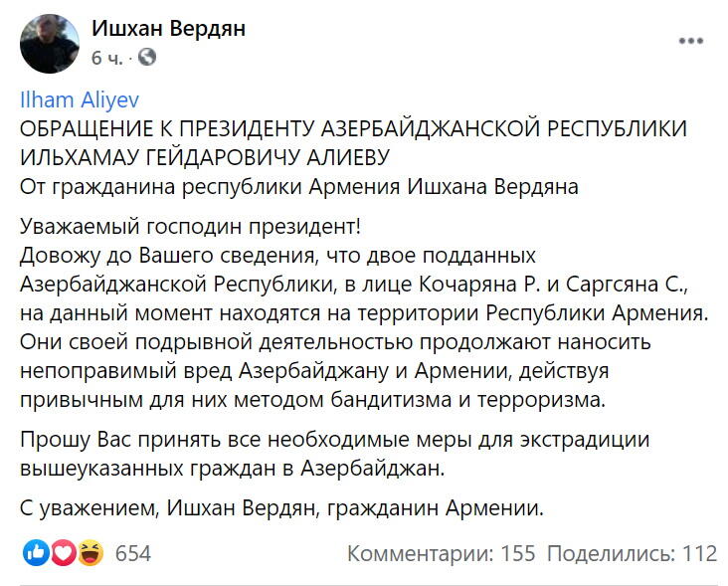This screenshot has height=586, width=728.
Task: Open the Комментарии: 155 comments list
Action: 442,553
